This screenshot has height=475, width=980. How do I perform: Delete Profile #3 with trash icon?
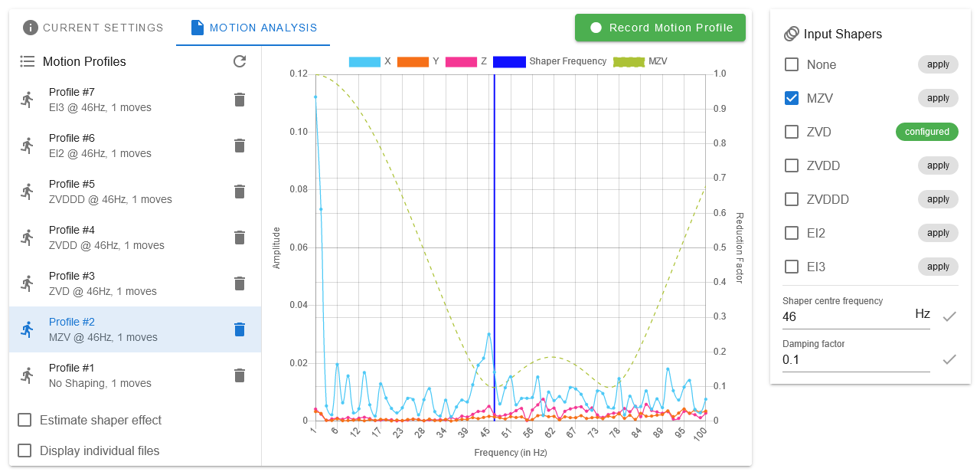pyautogui.click(x=240, y=283)
